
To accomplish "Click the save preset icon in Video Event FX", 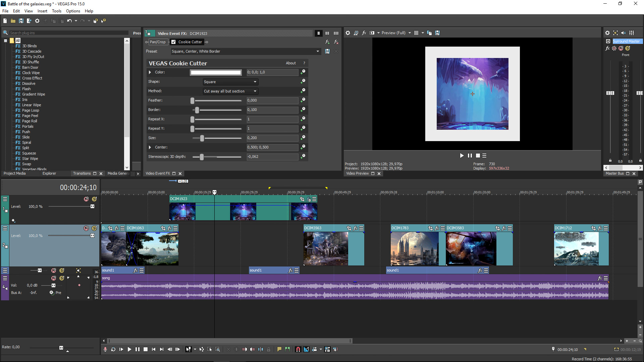I will pos(327,51).
